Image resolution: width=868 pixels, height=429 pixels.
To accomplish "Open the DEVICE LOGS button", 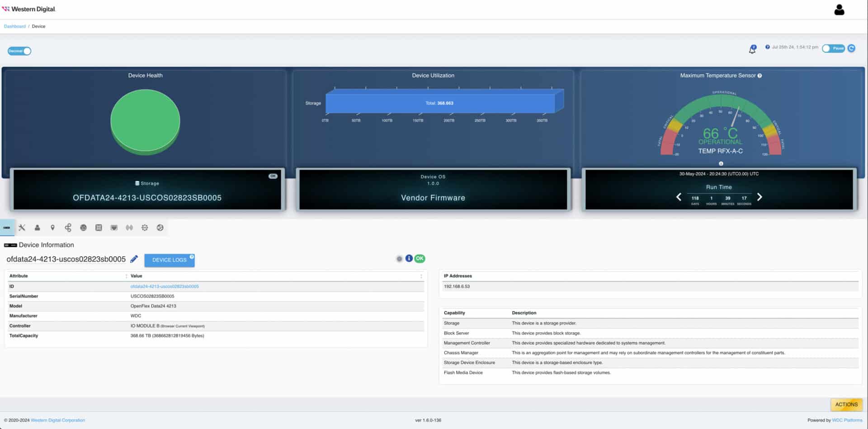I will coord(170,260).
